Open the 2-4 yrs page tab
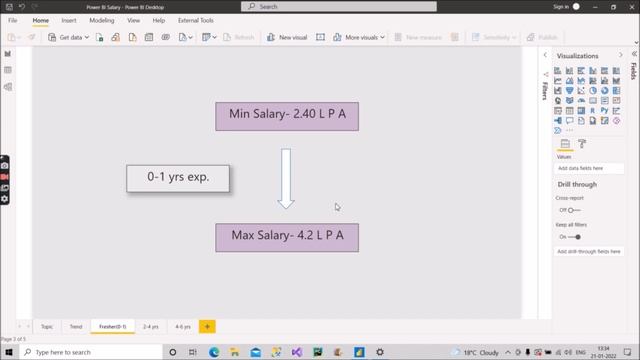The width and height of the screenshot is (640, 360). click(x=151, y=327)
